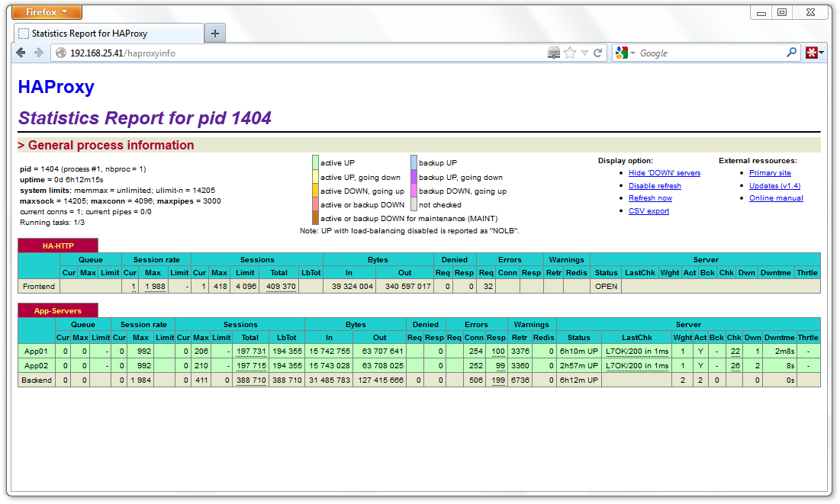Open the "Online manual" link
Viewport: 840px width, 504px height.
tap(775, 197)
